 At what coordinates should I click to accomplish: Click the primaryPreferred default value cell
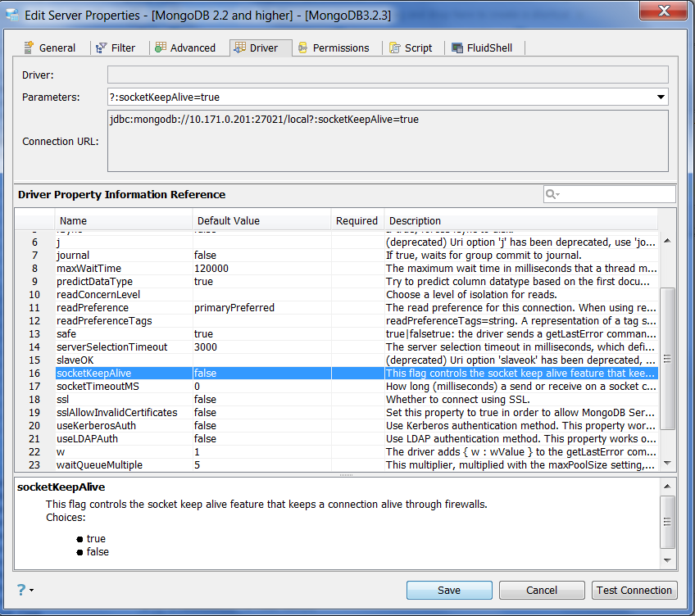point(261,307)
